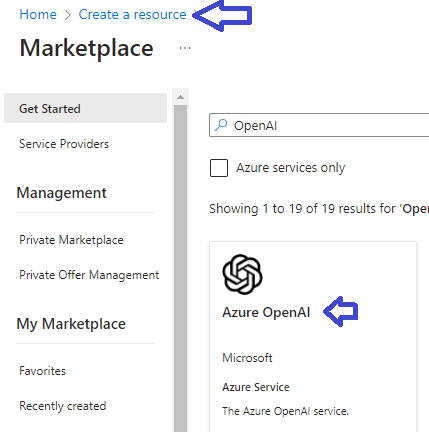Viewport: 429px width, 432px height.
Task: Open Private Marketplace
Action: pyautogui.click(x=71, y=240)
